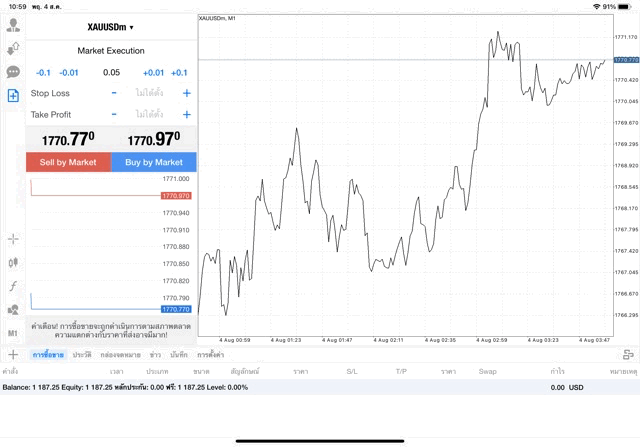Open the M1 timeframe selector
The width and height of the screenshot is (640, 447).
13,333
